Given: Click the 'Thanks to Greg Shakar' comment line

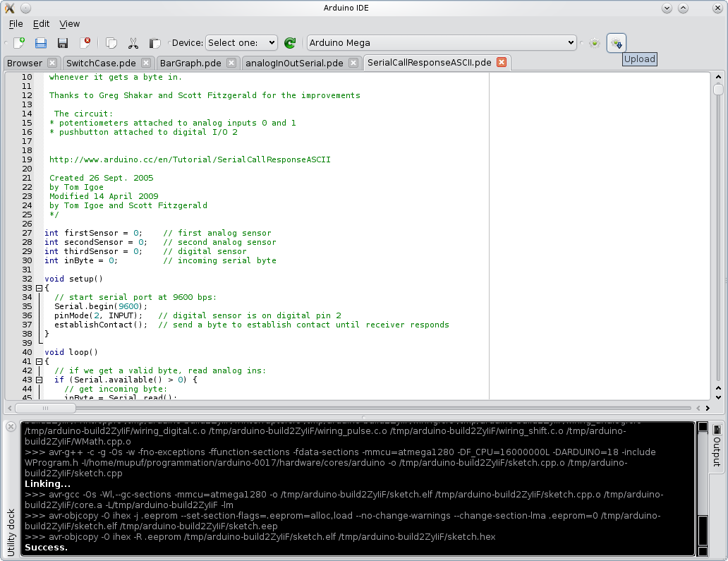Looking at the screenshot, I should pyautogui.click(x=205, y=96).
